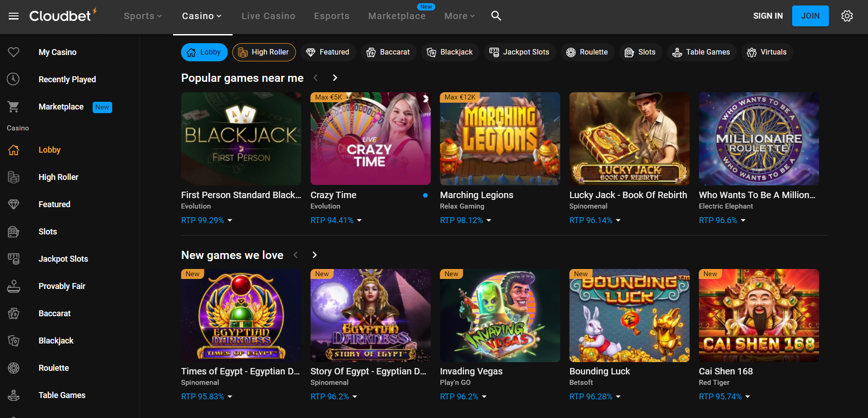The image size is (868, 418).
Task: Click the My Casino heart icon
Action: [14, 52]
